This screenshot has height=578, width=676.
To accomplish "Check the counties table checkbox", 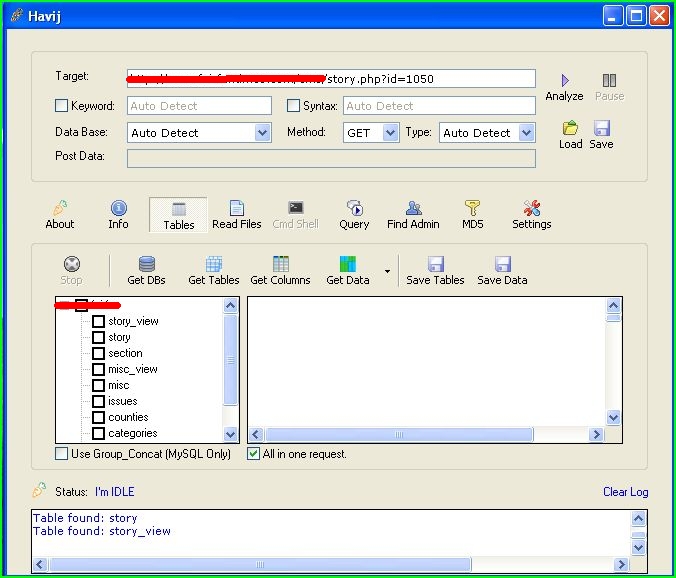I will coord(98,417).
